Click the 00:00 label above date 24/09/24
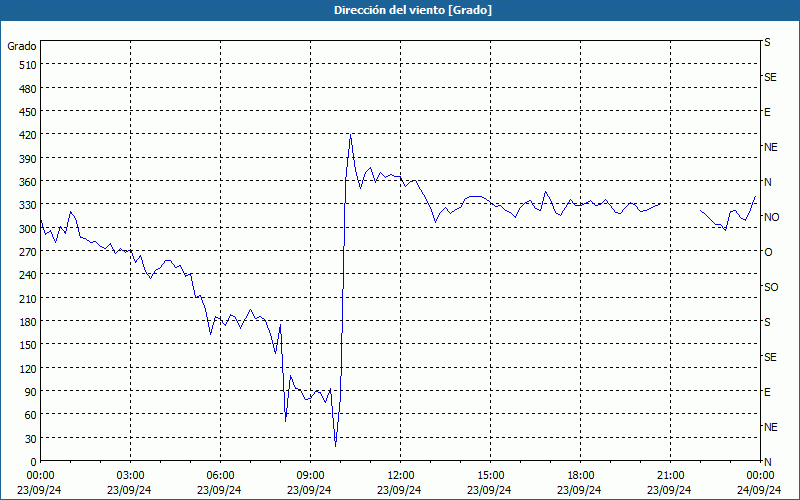This screenshot has height=500, width=800. pos(760,476)
